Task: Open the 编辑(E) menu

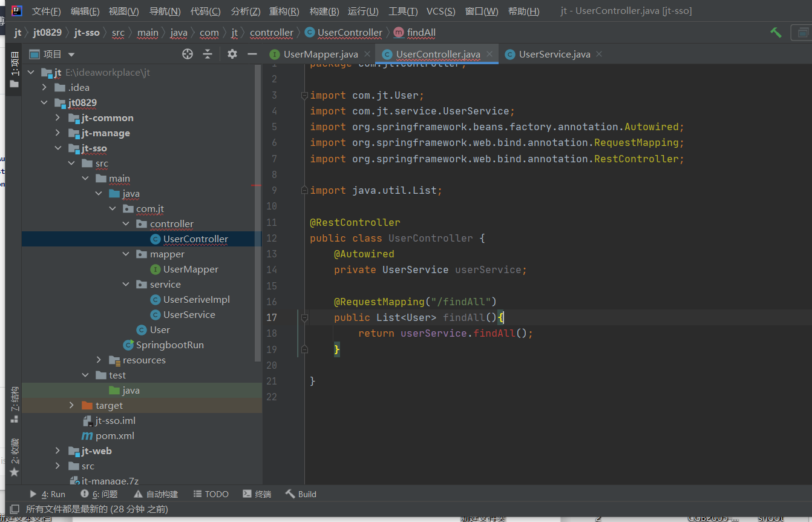Action: click(x=85, y=11)
